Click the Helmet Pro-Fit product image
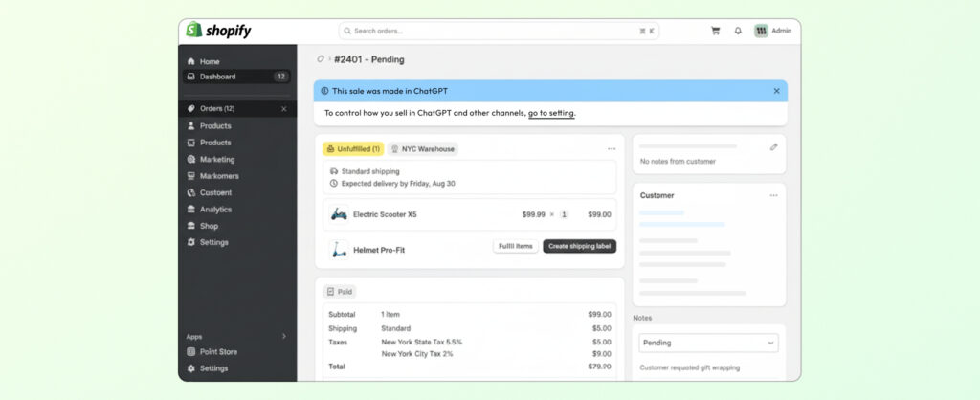Screen dimensions: 980x400 click(x=339, y=249)
